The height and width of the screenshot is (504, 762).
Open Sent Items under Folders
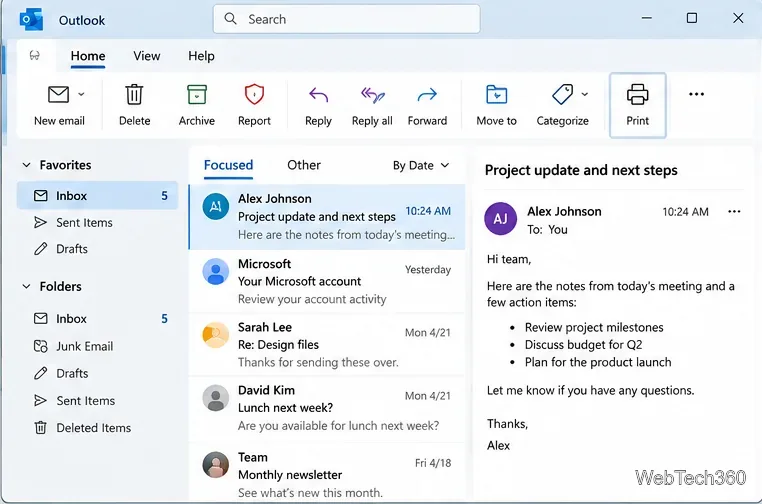(x=98, y=400)
